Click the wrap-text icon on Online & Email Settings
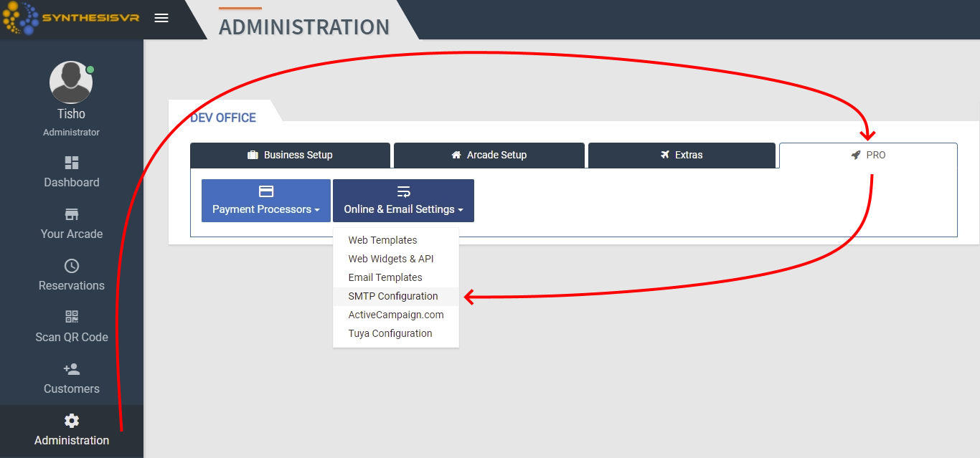Viewport: 980px width, 458px height. click(404, 191)
